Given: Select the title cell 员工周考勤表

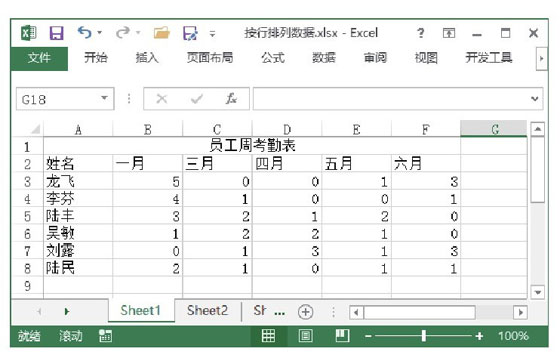Looking at the screenshot, I should 252,146.
